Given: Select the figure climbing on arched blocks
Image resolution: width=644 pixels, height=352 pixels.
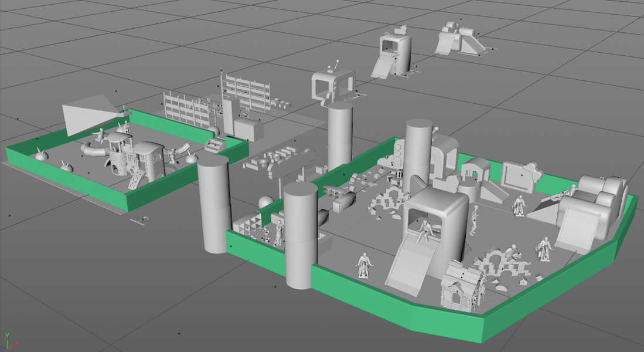Looking at the screenshot, I should click(x=512, y=252).
